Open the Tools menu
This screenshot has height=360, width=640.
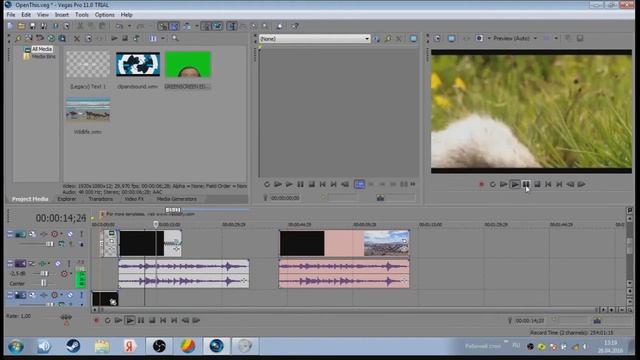click(x=82, y=15)
